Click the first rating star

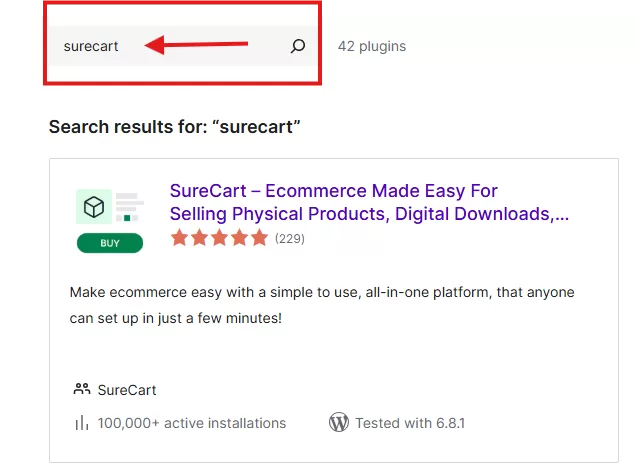point(180,238)
